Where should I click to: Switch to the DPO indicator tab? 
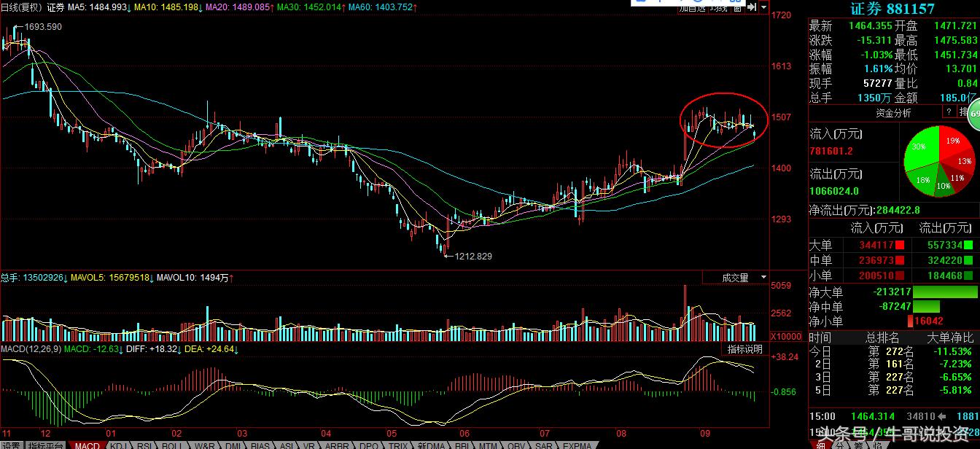point(369,445)
